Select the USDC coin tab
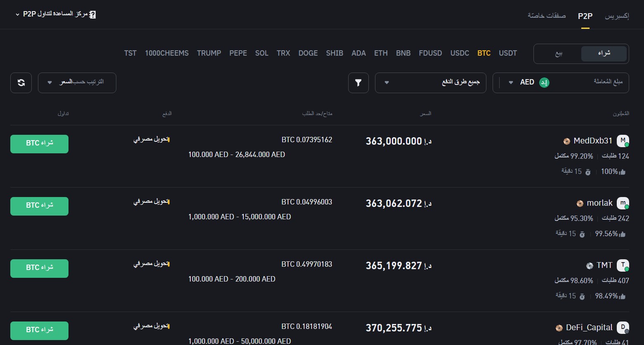 (460, 53)
